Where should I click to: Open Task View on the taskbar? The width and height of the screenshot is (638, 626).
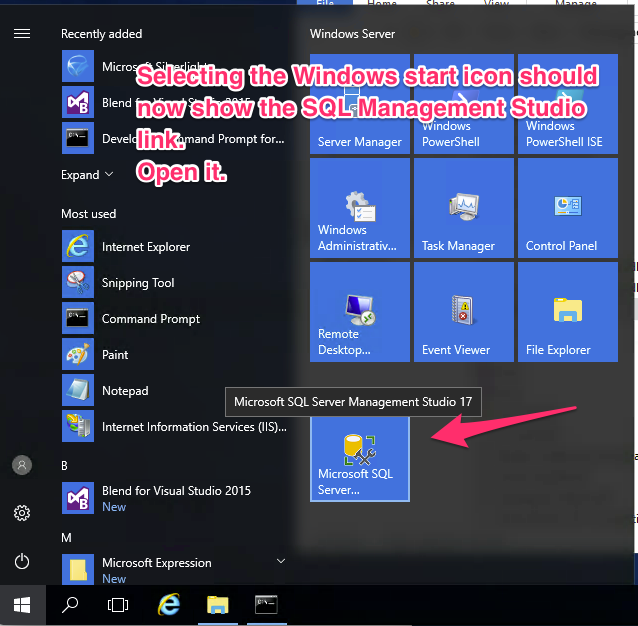click(118, 605)
